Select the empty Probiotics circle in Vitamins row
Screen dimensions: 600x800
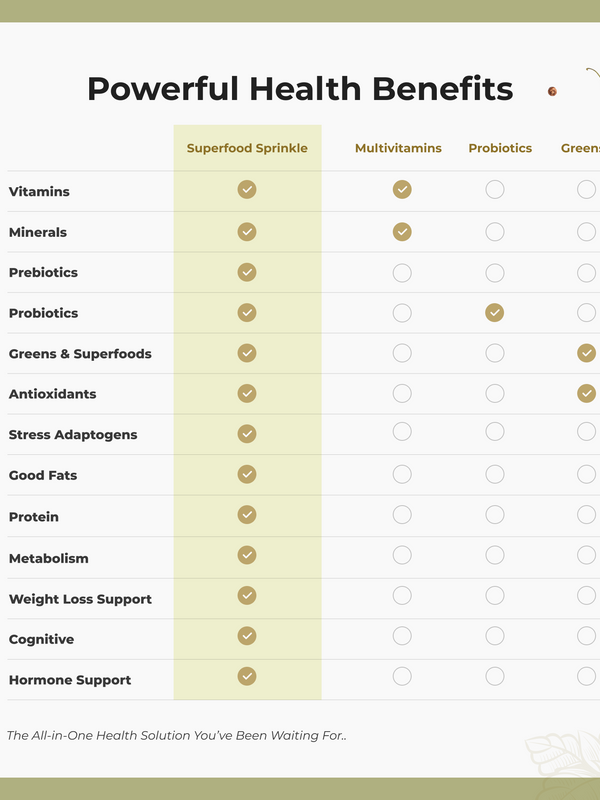(494, 189)
